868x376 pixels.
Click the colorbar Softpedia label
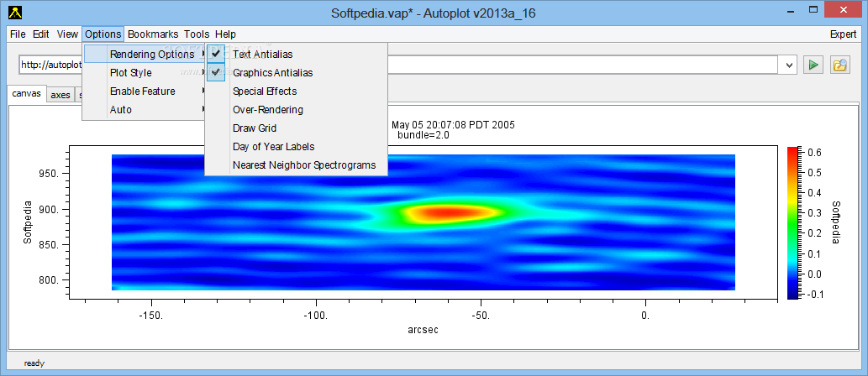(x=836, y=222)
